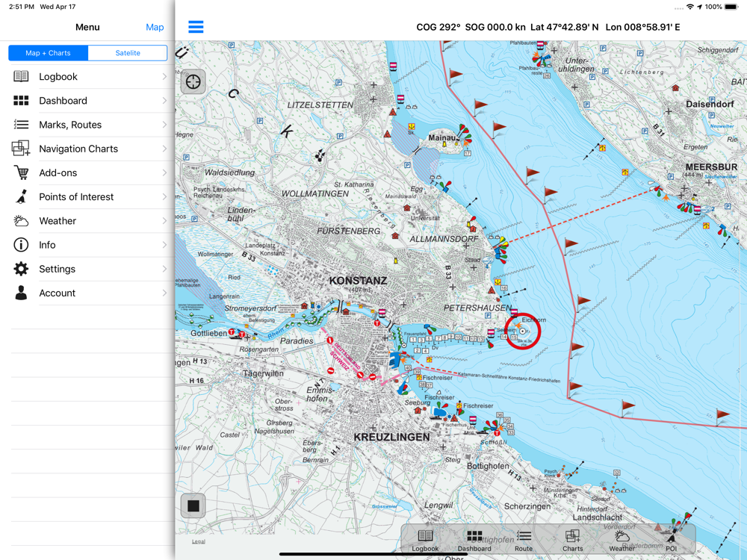The image size is (747, 560).
Task: Open Points of Interest menu item
Action: [76, 197]
